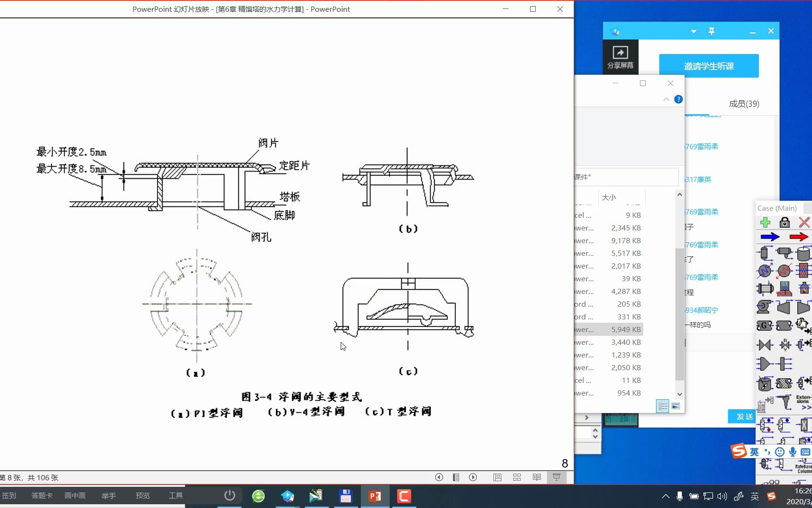Image resolution: width=812 pixels, height=508 pixels.
Task: Open PowerPoint from the taskbar
Action: 375,496
